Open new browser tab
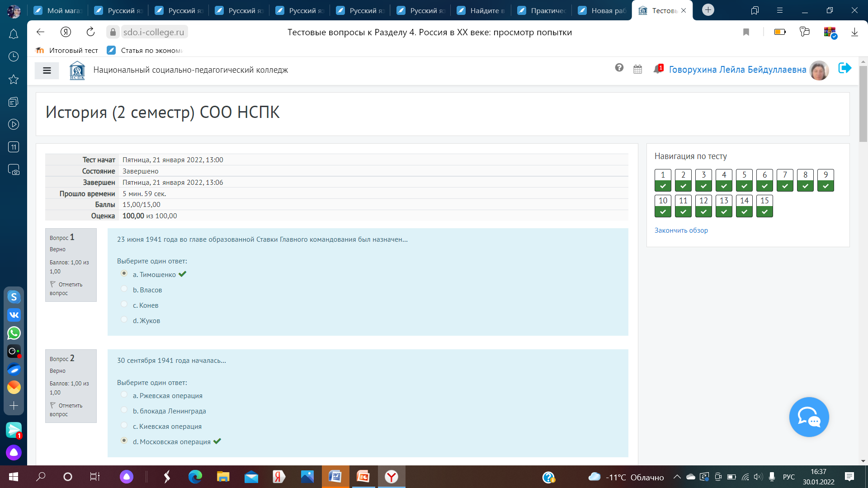868x488 pixels. (708, 10)
